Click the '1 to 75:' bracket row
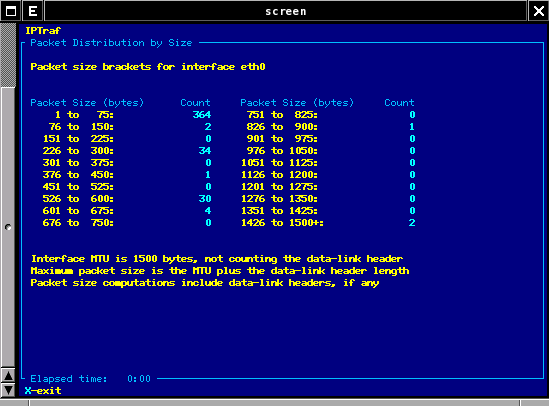The height and width of the screenshot is (406, 549). [x=84, y=114]
